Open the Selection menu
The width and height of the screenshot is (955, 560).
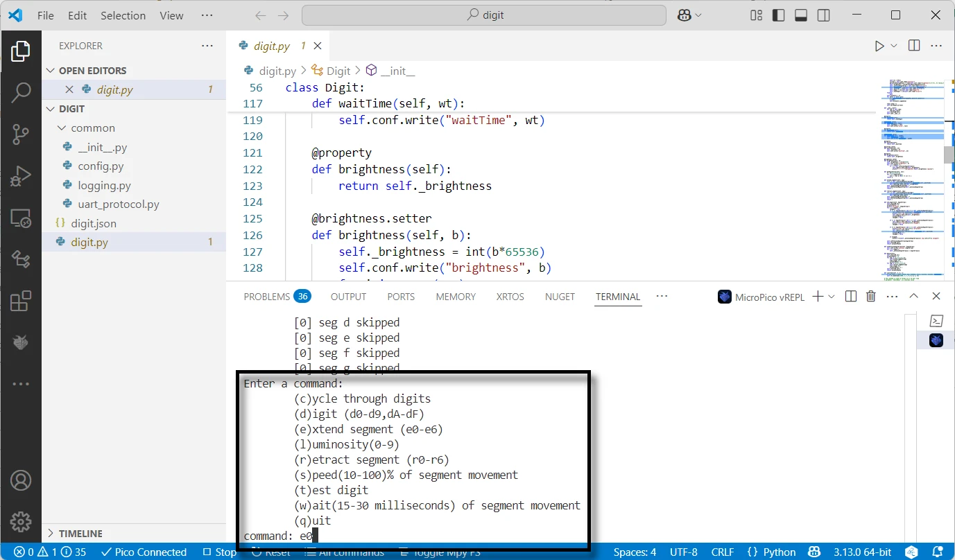123,15
